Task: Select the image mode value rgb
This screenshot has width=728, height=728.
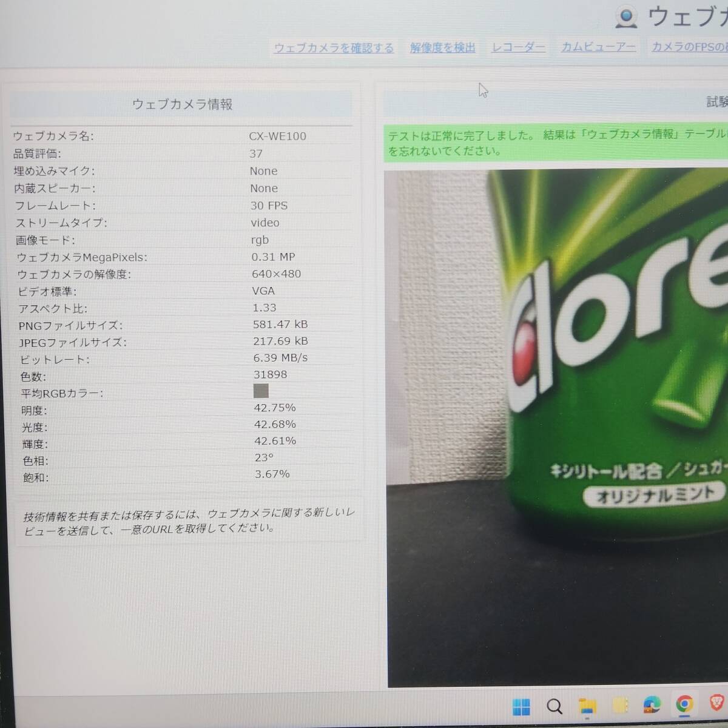Action: click(x=260, y=240)
